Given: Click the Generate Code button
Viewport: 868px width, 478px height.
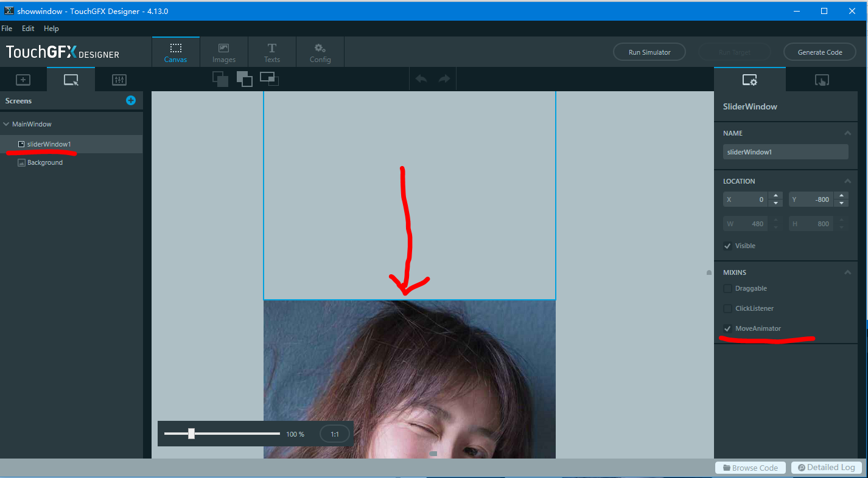Looking at the screenshot, I should (819, 52).
